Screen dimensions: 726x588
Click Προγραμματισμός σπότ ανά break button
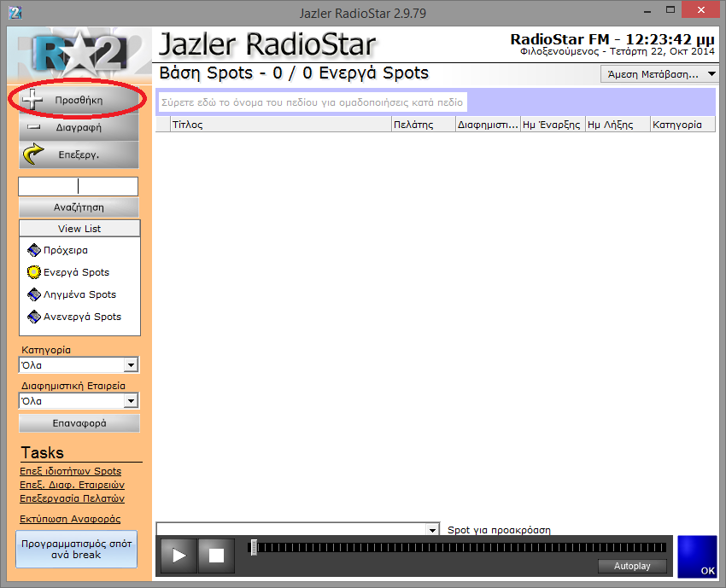[76, 549]
